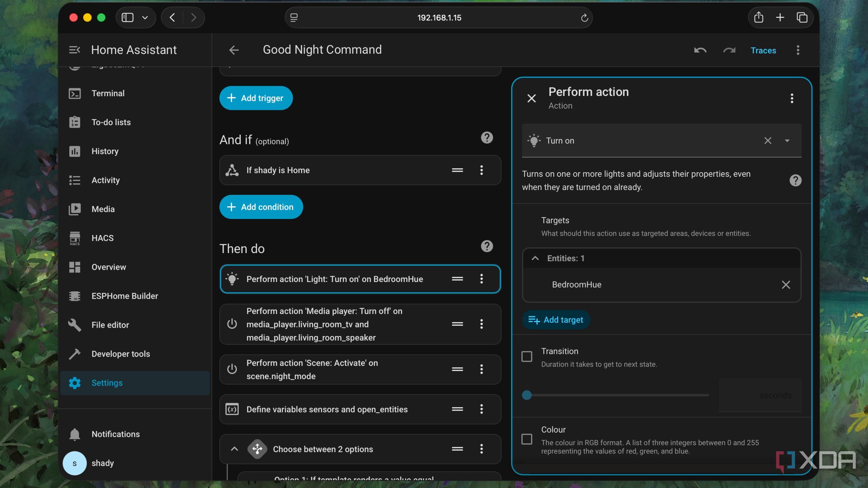Remove BedroomHue from the target entities

point(785,285)
